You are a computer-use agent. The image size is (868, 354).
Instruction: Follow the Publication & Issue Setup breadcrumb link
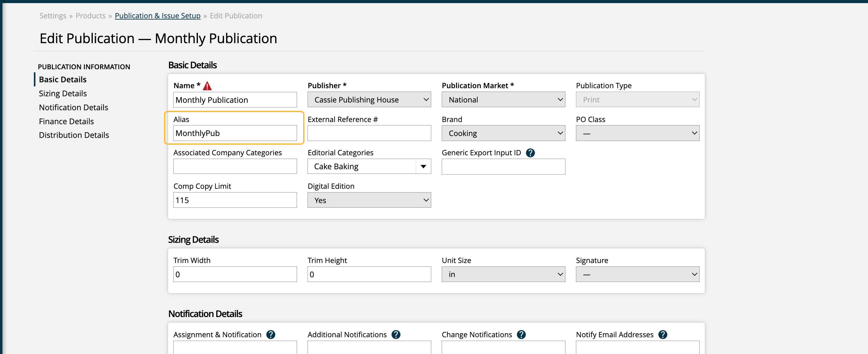[158, 16]
